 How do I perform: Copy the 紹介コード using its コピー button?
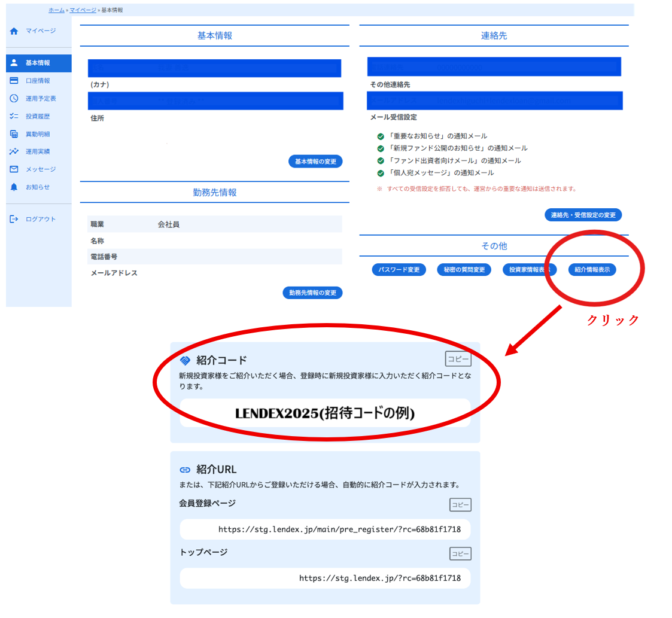point(460,358)
